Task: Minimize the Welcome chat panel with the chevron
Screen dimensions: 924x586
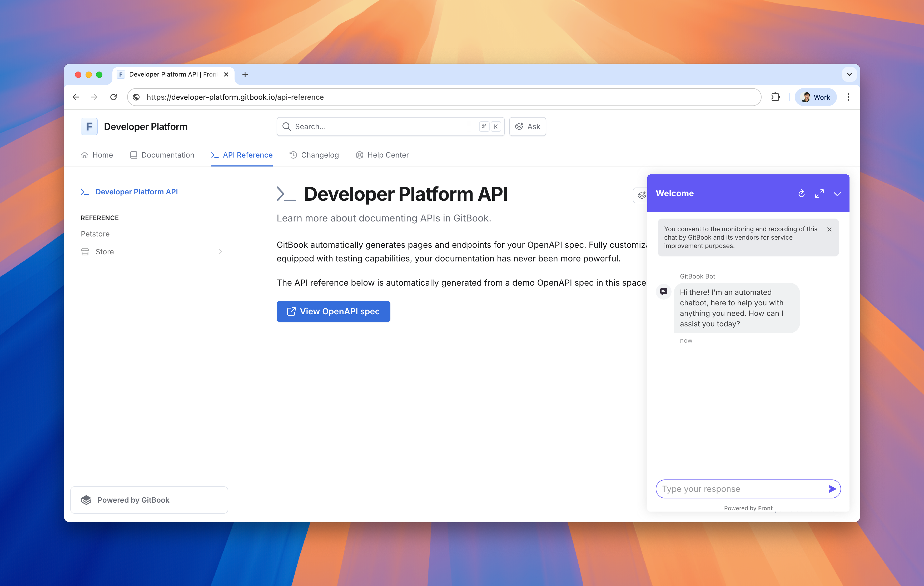Action: click(837, 194)
